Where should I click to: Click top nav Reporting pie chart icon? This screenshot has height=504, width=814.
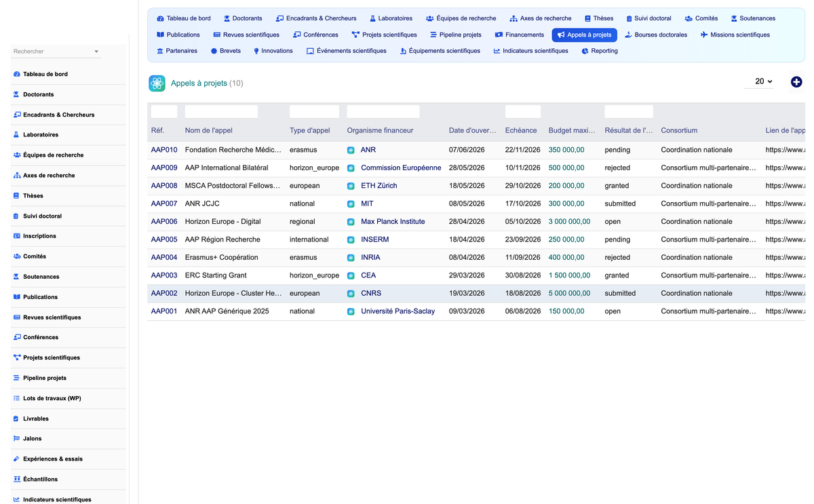tap(585, 51)
